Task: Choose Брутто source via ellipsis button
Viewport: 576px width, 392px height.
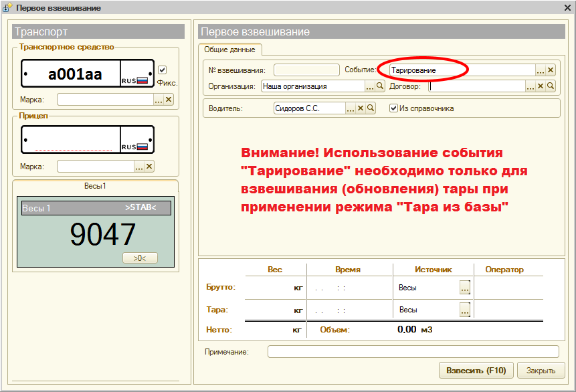Action: [465, 288]
